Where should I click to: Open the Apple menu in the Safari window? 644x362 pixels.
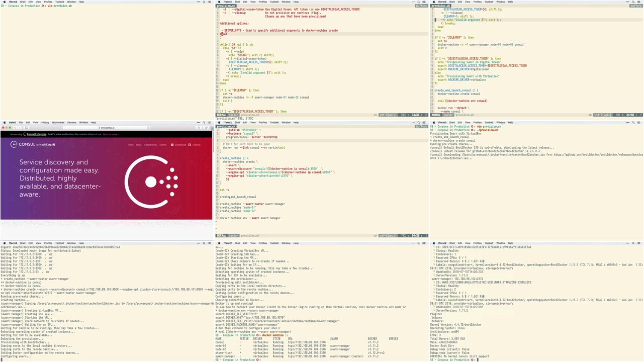4,122
